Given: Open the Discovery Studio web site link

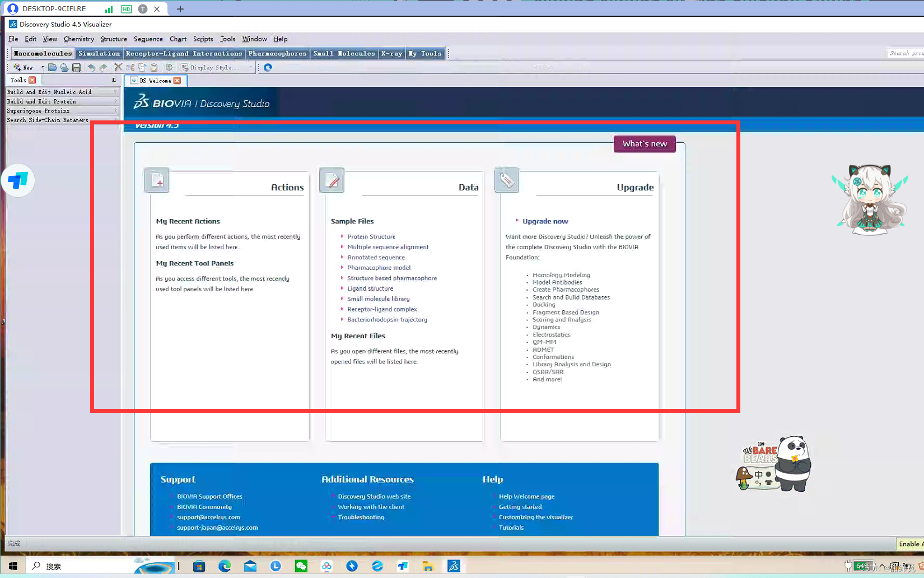Looking at the screenshot, I should coord(374,497).
